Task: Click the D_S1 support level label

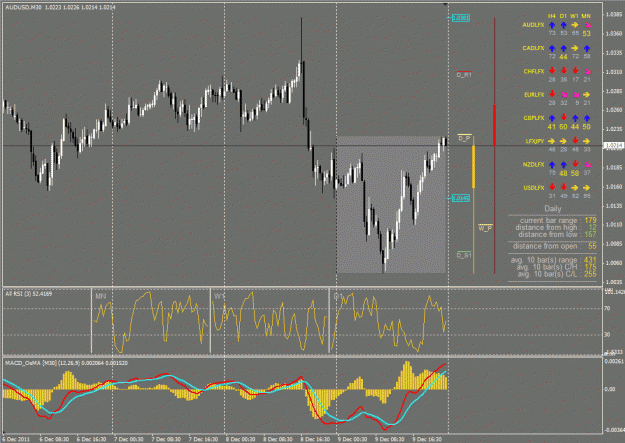Action: [x=464, y=255]
